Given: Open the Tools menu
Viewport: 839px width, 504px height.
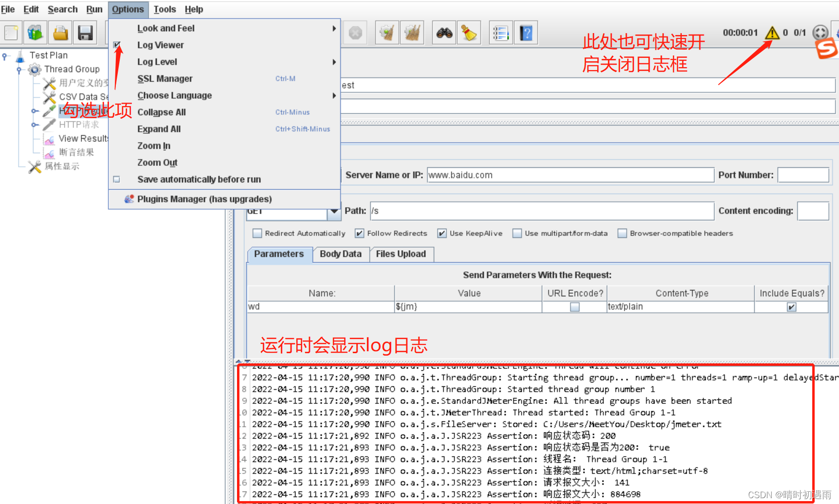Looking at the screenshot, I should click(x=165, y=9).
